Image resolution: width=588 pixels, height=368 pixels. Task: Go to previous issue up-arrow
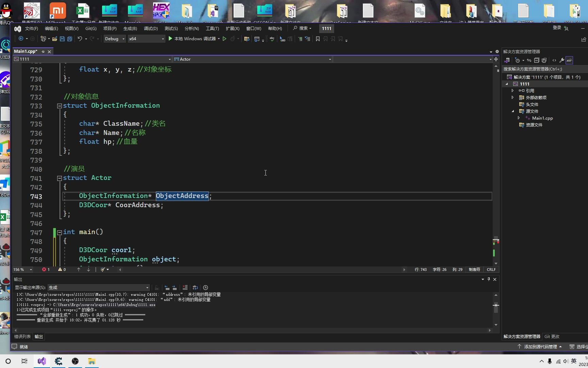79,270
